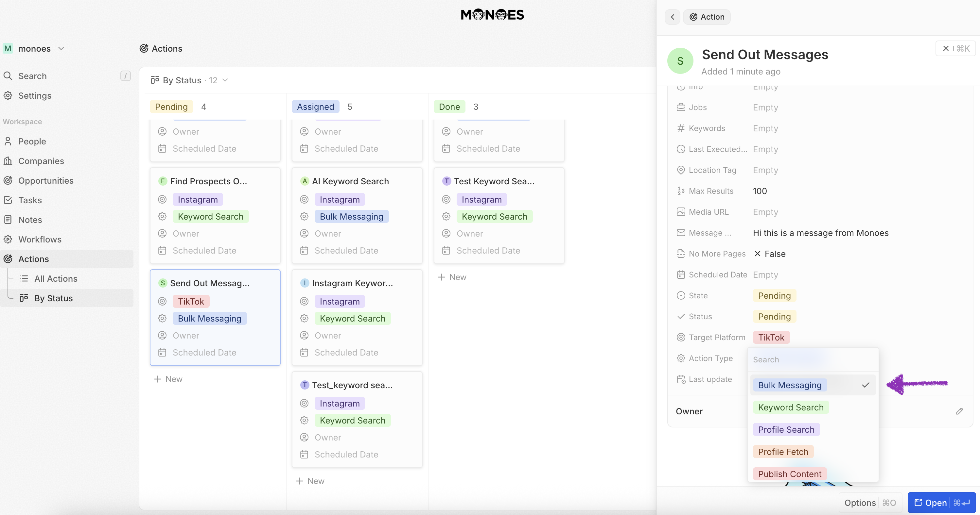Click the green S avatar of Send Out Messages
The width and height of the screenshot is (980, 515).
coord(680,61)
